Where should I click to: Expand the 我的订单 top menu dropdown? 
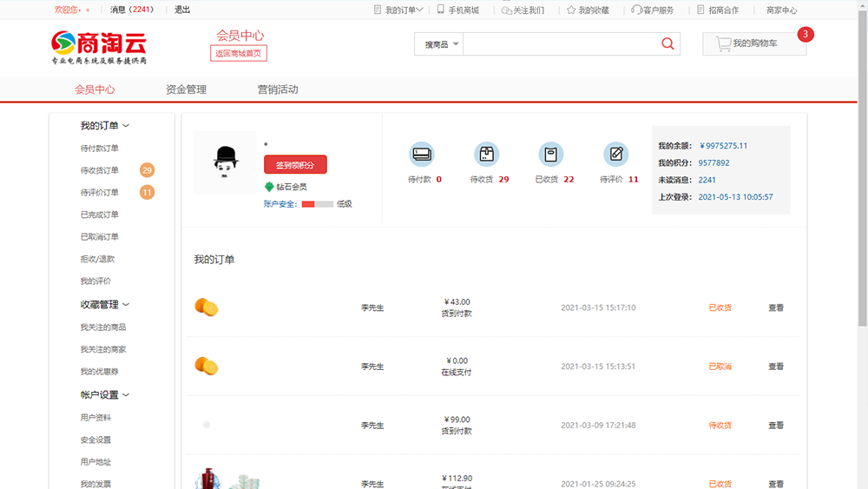click(x=404, y=10)
